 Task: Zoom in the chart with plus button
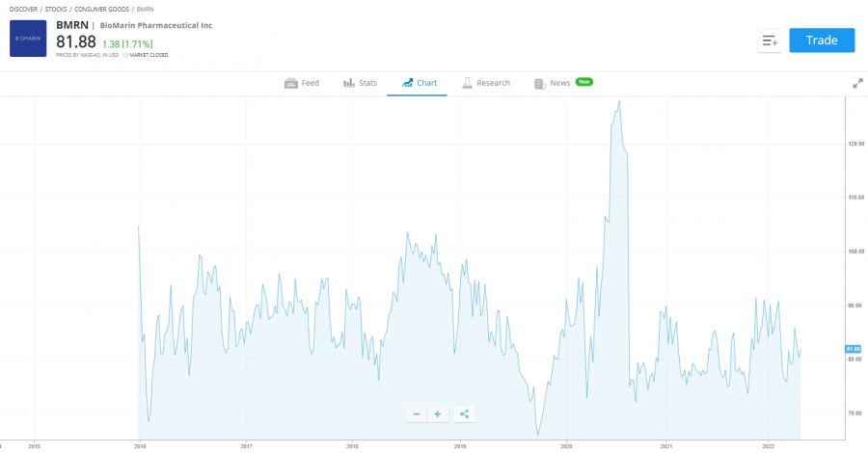[x=437, y=413]
